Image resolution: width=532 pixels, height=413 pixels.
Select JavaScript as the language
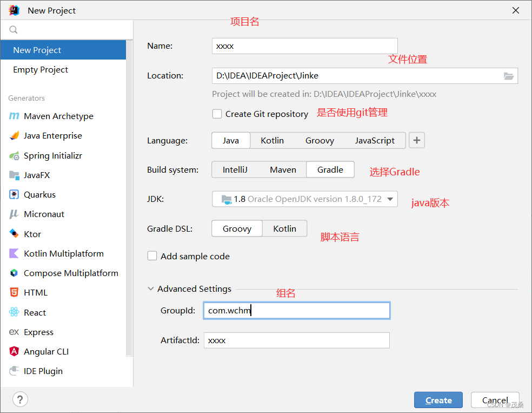click(x=375, y=140)
